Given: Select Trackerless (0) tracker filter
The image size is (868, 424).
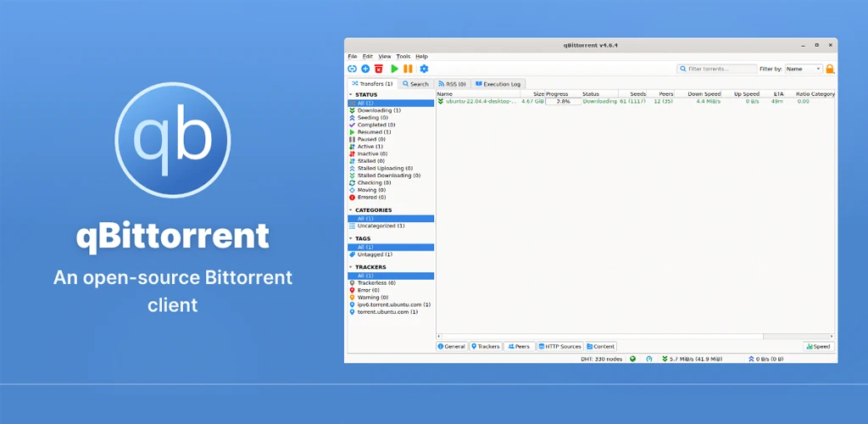Looking at the screenshot, I should click(391, 283).
